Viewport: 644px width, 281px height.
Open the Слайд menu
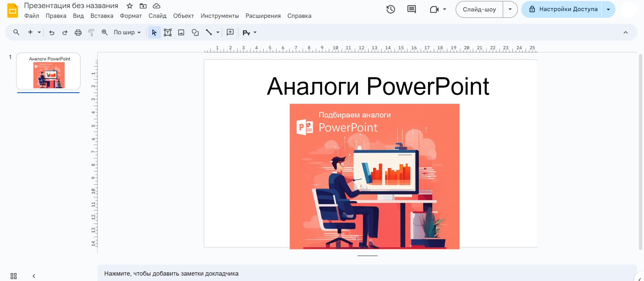click(157, 16)
